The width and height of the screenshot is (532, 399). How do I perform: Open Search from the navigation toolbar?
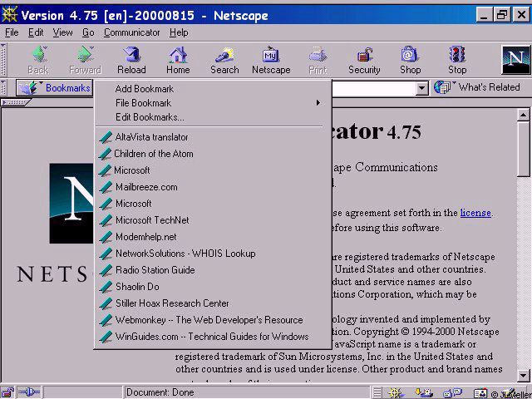click(224, 60)
